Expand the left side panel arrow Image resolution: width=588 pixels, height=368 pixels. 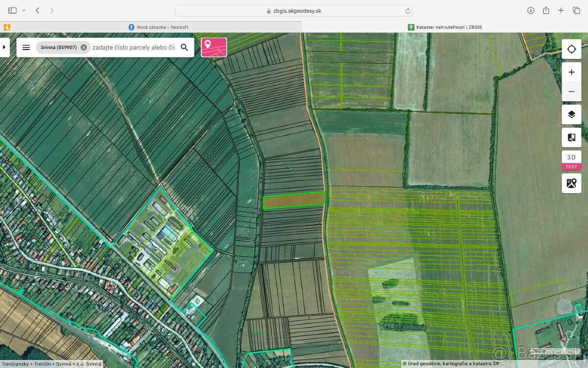click(4, 47)
